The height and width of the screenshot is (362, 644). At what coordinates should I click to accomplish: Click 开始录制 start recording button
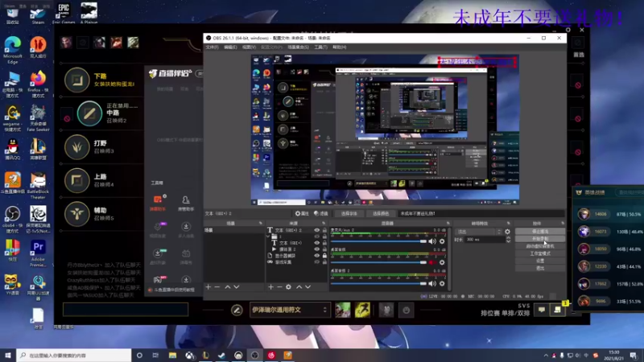pyautogui.click(x=540, y=239)
